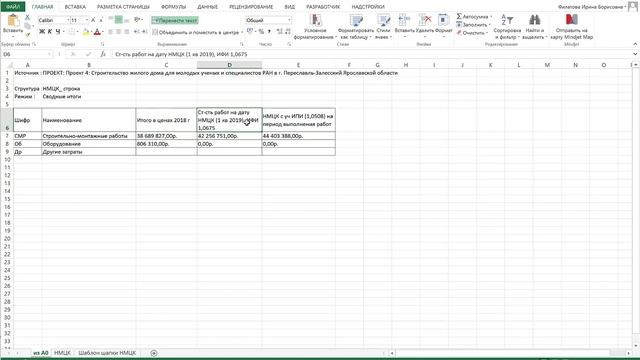Open the font size dropdown
This screenshot has width=640, height=360.
coord(87,20)
